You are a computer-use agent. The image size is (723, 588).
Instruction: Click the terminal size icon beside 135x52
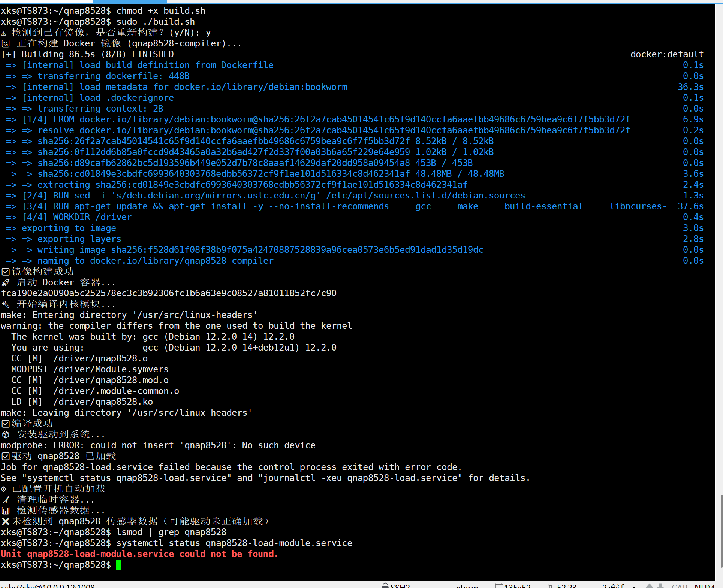(498, 585)
